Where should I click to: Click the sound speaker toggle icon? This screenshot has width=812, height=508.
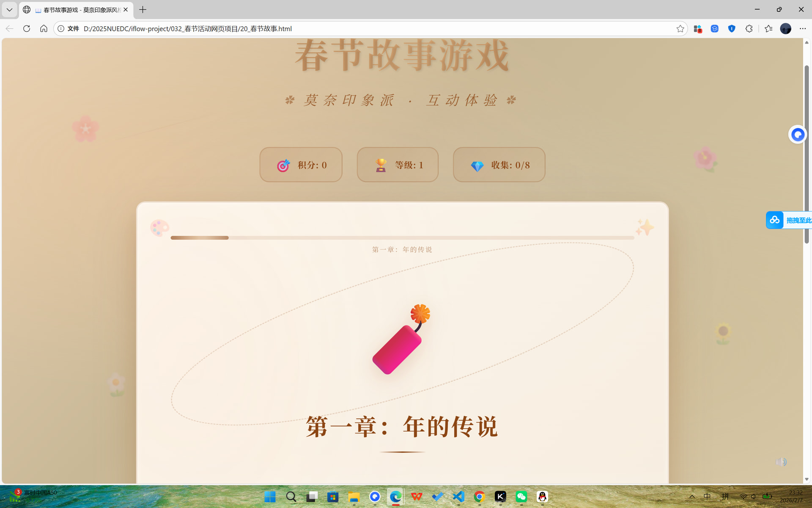coord(781,462)
